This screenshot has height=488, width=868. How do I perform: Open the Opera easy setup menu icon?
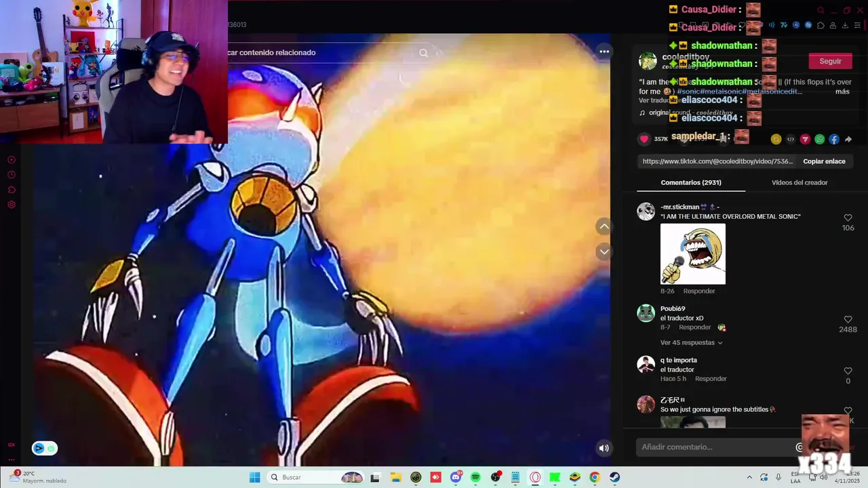pyautogui.click(x=857, y=25)
